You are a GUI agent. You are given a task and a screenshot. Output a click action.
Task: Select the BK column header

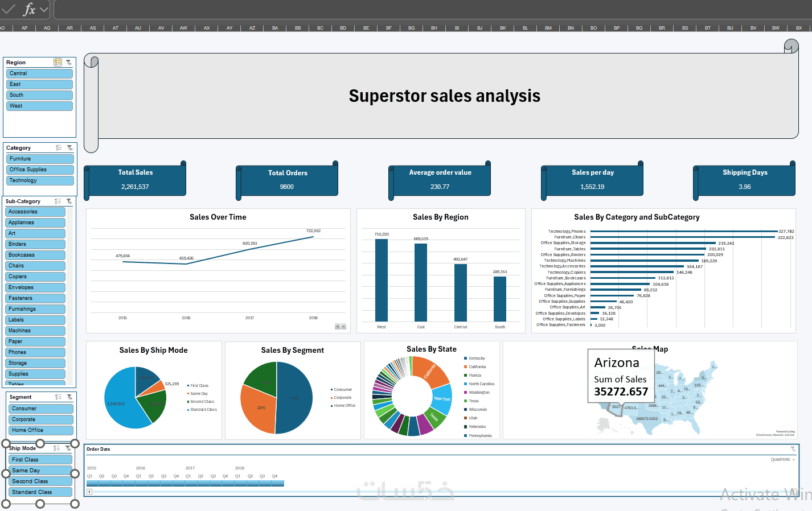[x=503, y=28]
